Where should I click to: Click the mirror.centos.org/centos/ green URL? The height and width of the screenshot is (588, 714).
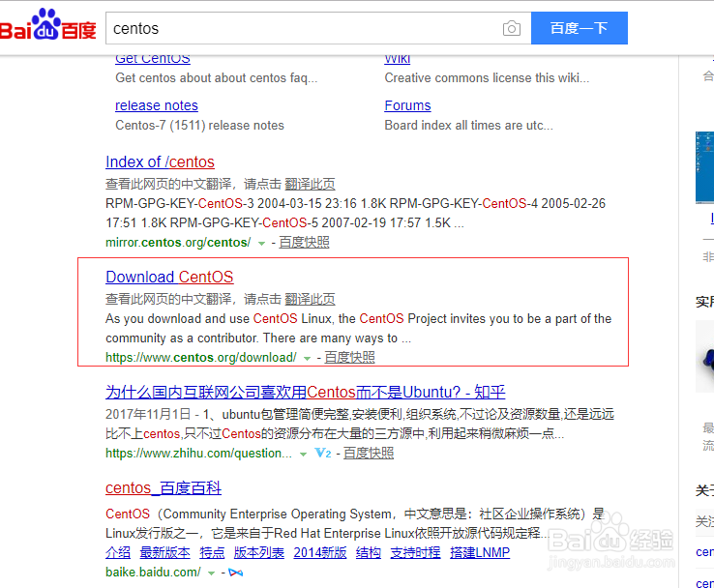(178, 243)
